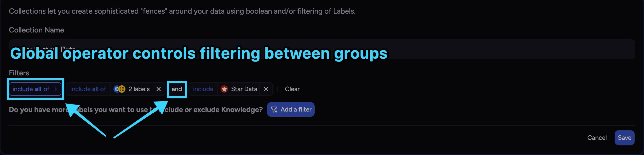644x155 pixels.
Task: Click the Collections description text
Action: click(x=182, y=11)
